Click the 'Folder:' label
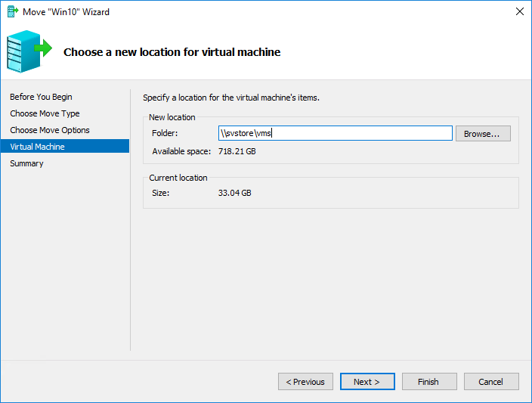The width and height of the screenshot is (532, 403). coord(165,133)
